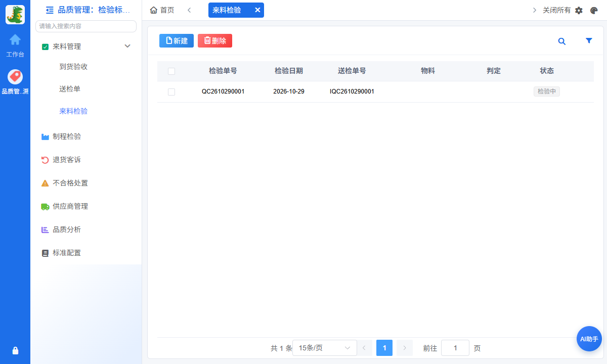Click the 状态 column header
607x364 pixels.
coord(547,71)
